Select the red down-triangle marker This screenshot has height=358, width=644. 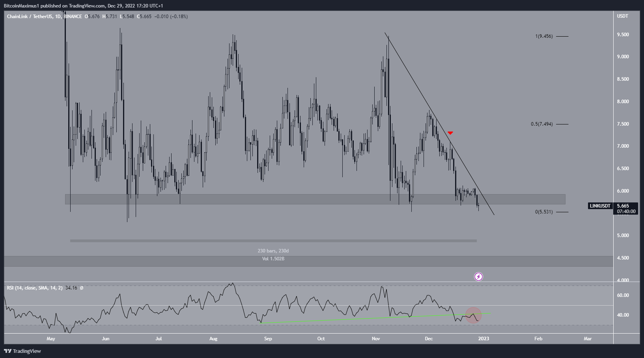(x=450, y=133)
